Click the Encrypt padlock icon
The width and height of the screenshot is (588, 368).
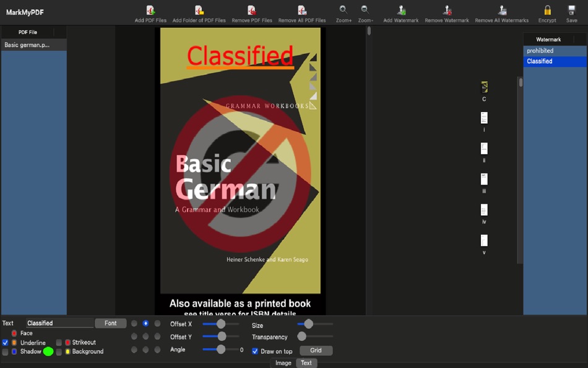click(x=547, y=10)
